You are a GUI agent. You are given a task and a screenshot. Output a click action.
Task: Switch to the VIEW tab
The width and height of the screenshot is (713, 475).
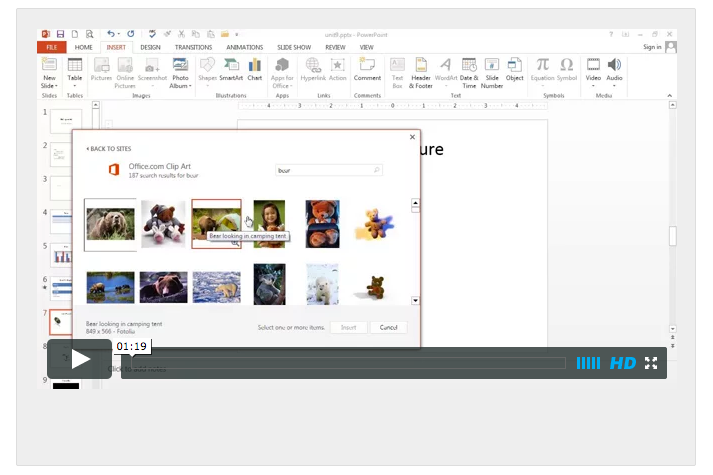click(x=367, y=47)
